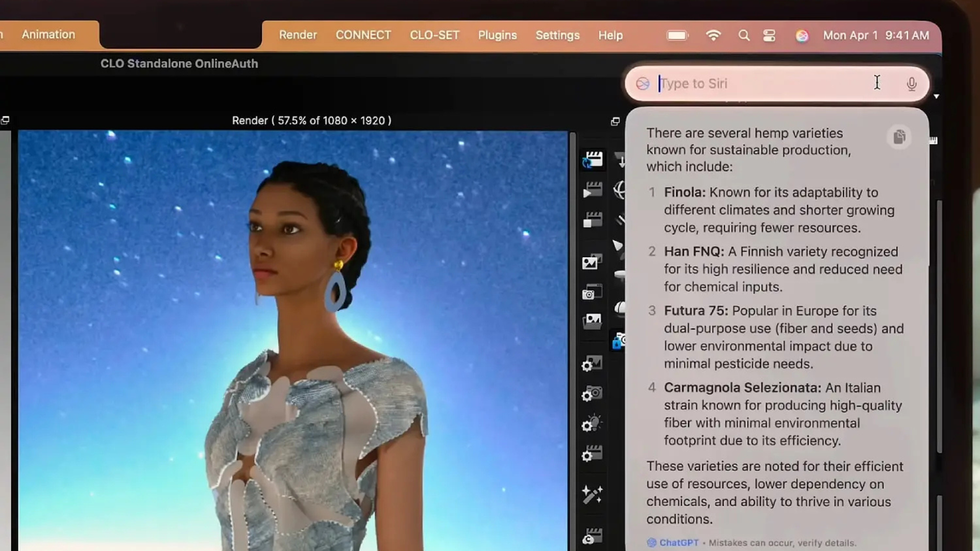This screenshot has height=551, width=980.
Task: Click the play render clapperboard icon
Action: click(x=593, y=190)
